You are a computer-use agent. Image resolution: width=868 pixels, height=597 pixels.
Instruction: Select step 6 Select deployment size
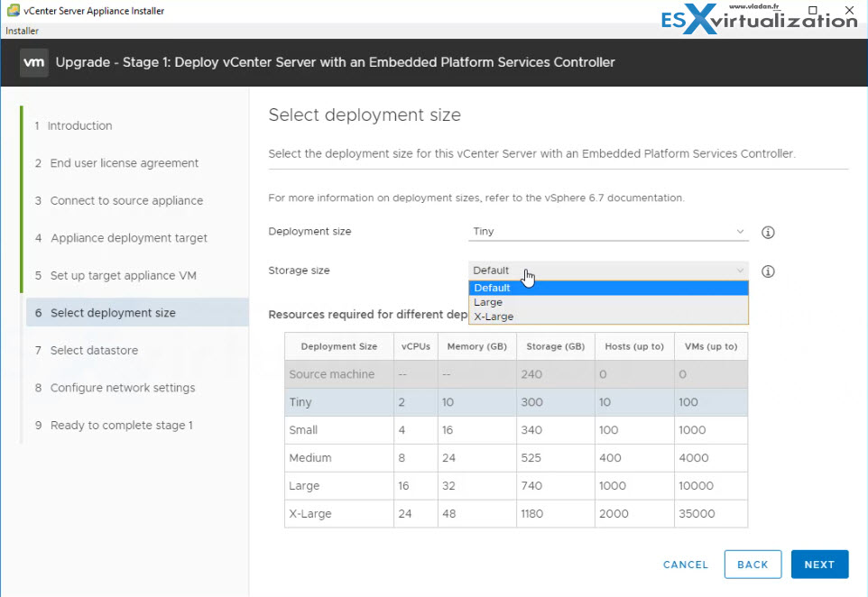click(137, 313)
